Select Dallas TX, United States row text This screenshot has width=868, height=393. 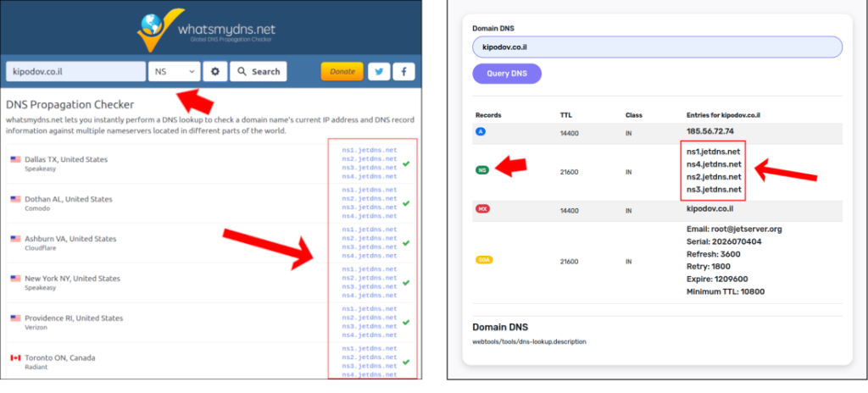point(66,159)
